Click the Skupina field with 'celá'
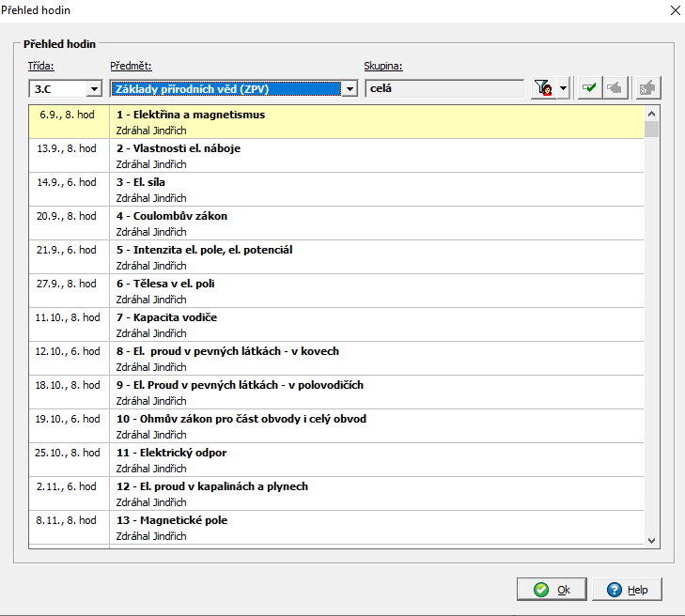 point(444,89)
